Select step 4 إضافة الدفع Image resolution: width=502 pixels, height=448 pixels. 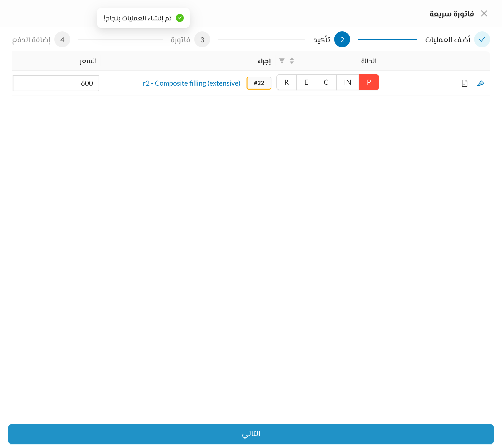tap(41, 39)
